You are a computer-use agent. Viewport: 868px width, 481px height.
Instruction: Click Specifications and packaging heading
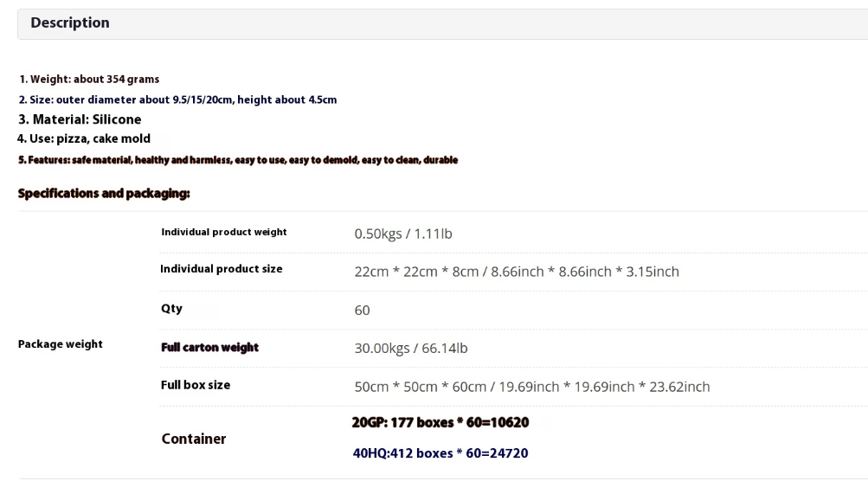[104, 193]
